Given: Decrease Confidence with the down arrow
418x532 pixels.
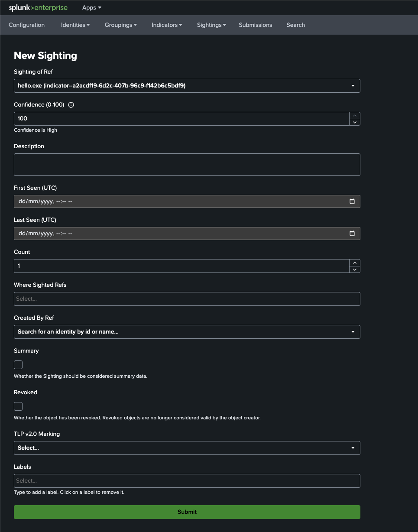Looking at the screenshot, I should point(355,122).
